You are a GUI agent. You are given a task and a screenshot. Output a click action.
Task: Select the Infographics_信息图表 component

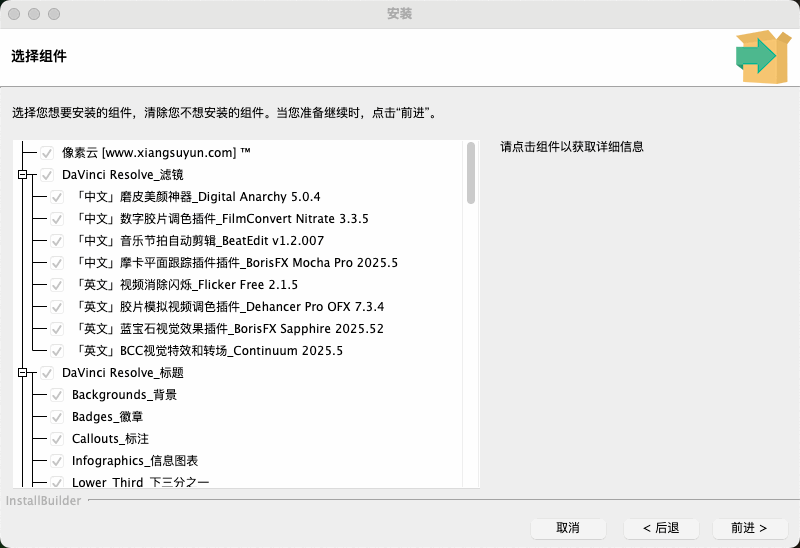coord(134,461)
